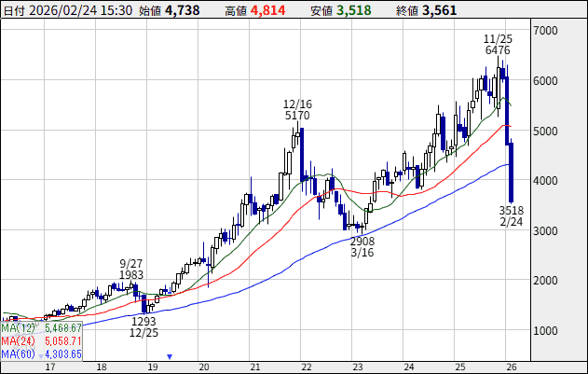
Task: Click the 12/16 5170 high label
Action: coord(297,109)
